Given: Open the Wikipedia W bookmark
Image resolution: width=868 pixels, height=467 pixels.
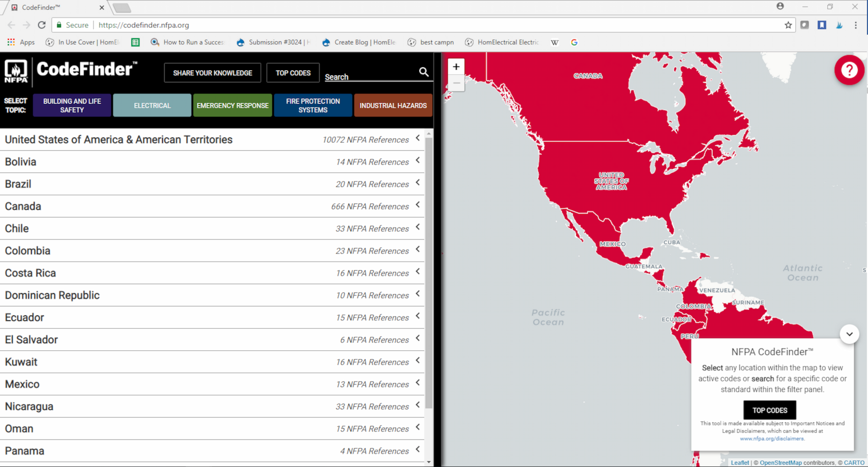Looking at the screenshot, I should (555, 42).
